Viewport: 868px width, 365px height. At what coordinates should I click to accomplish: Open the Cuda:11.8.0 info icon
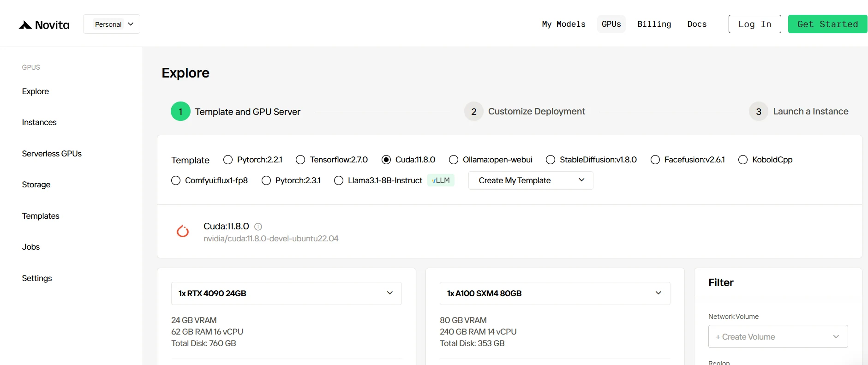pyautogui.click(x=258, y=227)
